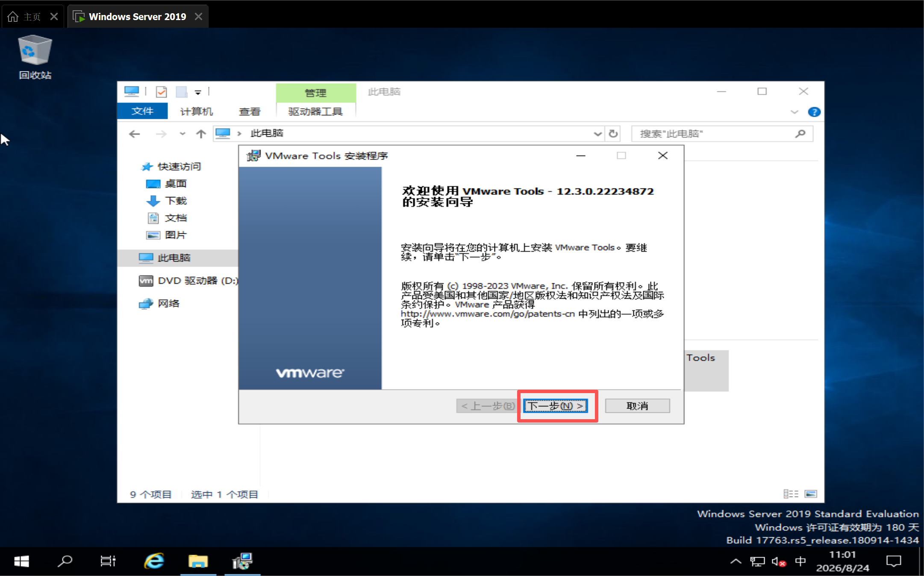The width and height of the screenshot is (924, 576).
Task: Select DVD 驱动器 (D:) in the navigation pane
Action: [188, 281]
